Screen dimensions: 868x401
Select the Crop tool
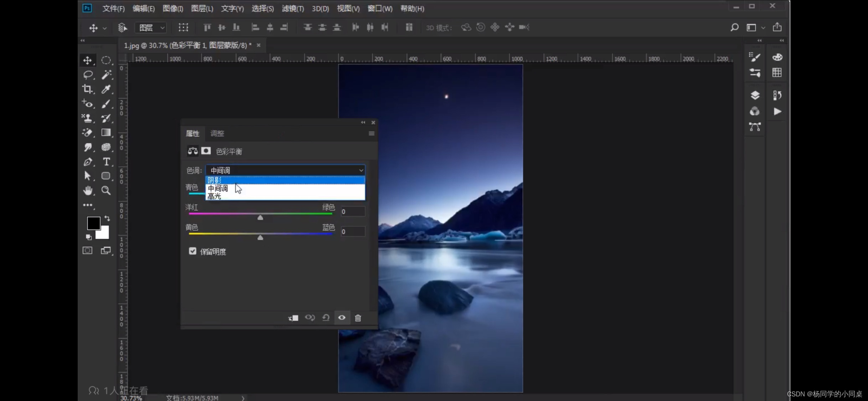[x=87, y=89]
